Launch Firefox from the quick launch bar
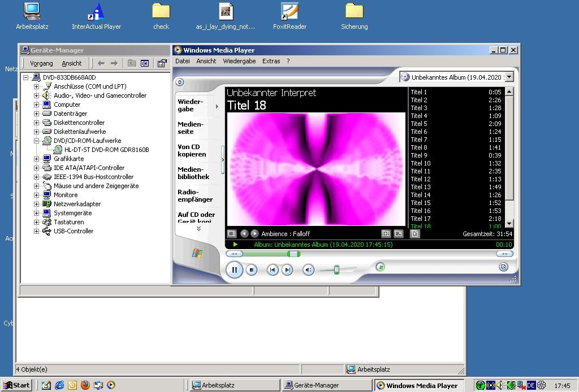Screen dimensions: 579x392 85,385
